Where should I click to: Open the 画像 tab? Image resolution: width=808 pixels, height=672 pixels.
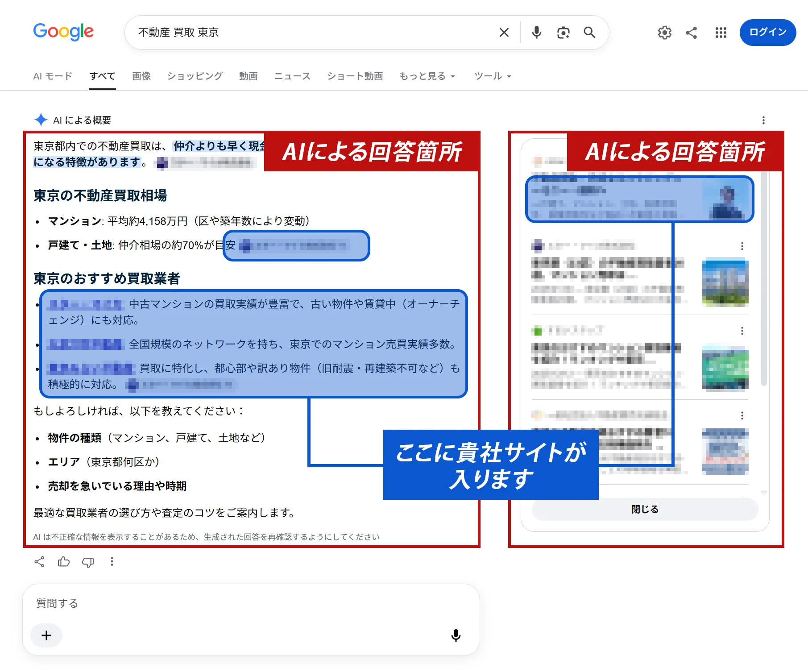[x=141, y=76]
